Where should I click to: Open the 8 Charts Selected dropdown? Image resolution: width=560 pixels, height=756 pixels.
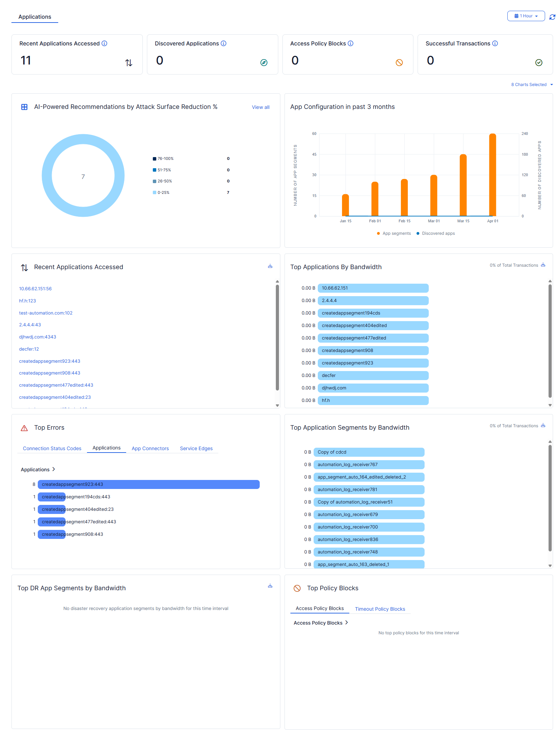532,85
